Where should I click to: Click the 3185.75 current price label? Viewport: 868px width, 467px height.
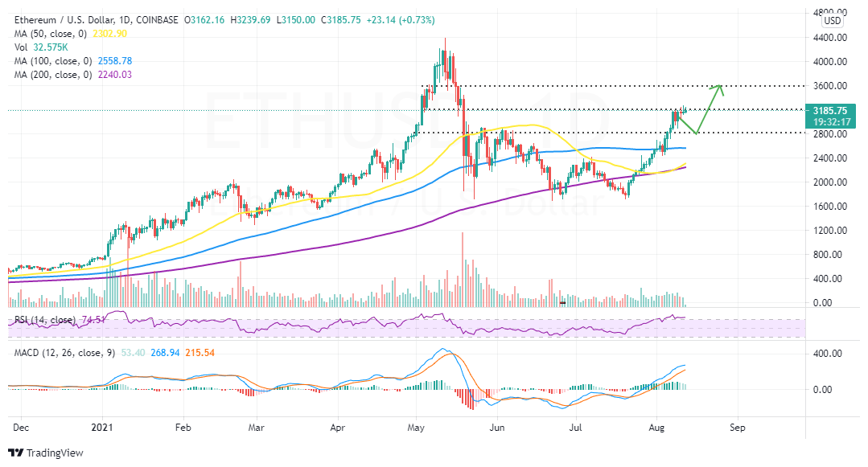[x=832, y=109]
